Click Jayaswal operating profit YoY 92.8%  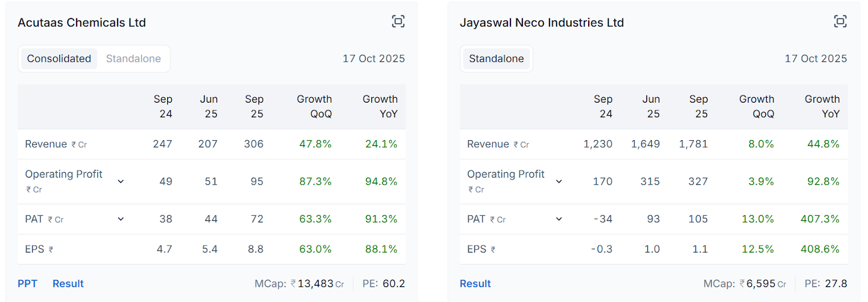click(824, 181)
